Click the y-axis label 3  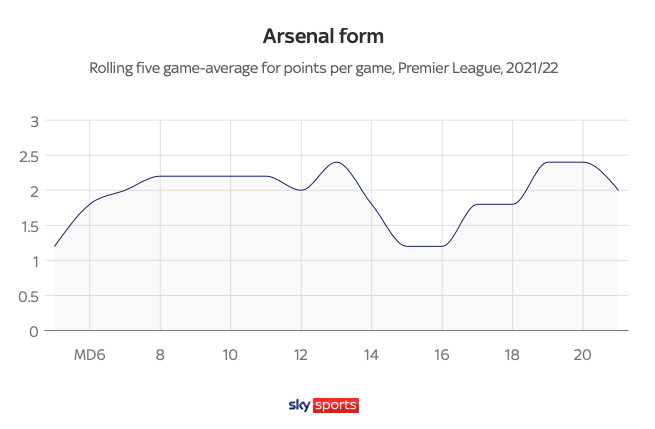click(x=34, y=121)
